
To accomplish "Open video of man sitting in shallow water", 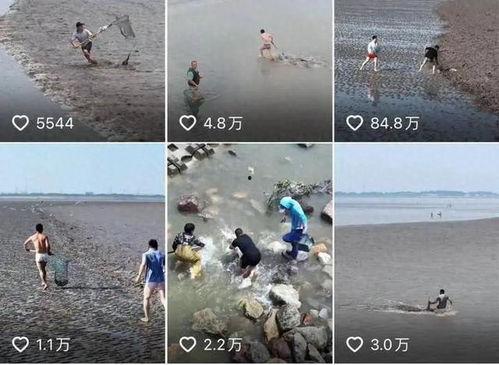I will [417, 253].
